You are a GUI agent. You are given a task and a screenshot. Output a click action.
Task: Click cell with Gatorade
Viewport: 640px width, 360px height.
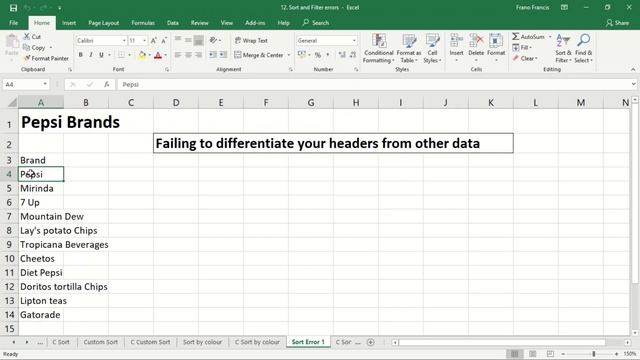coord(41,315)
